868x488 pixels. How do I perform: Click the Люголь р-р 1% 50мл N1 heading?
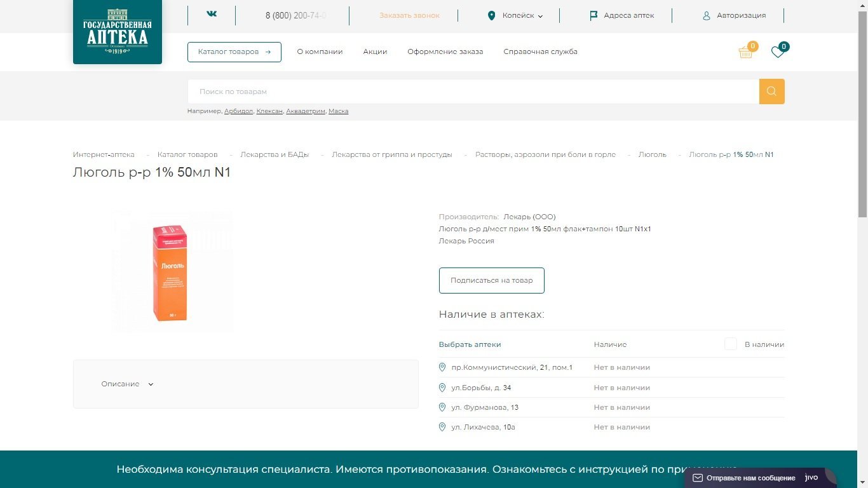click(x=152, y=172)
